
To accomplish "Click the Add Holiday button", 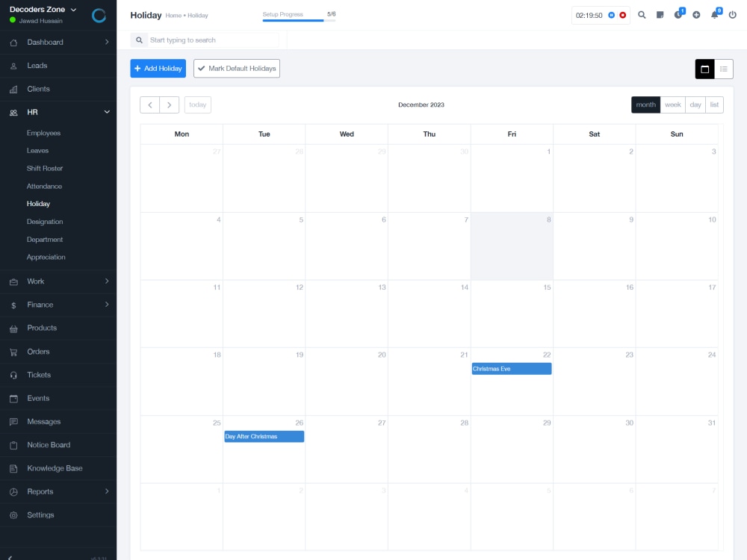I will coord(158,69).
